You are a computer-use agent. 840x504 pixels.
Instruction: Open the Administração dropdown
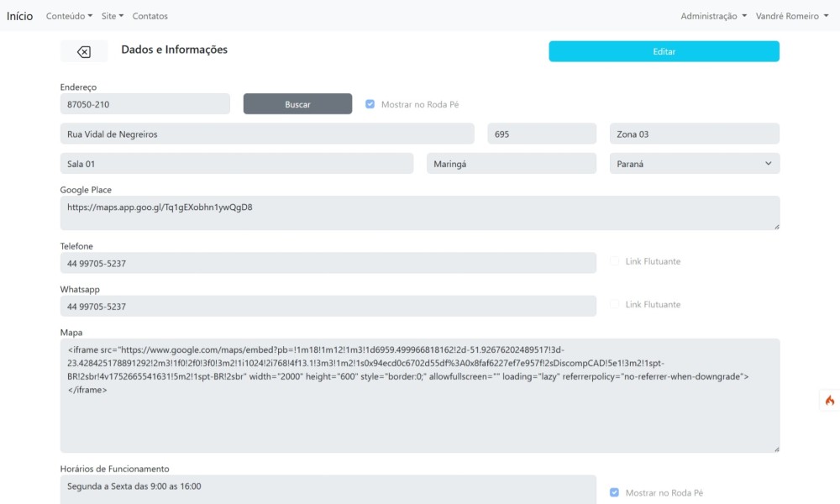713,16
